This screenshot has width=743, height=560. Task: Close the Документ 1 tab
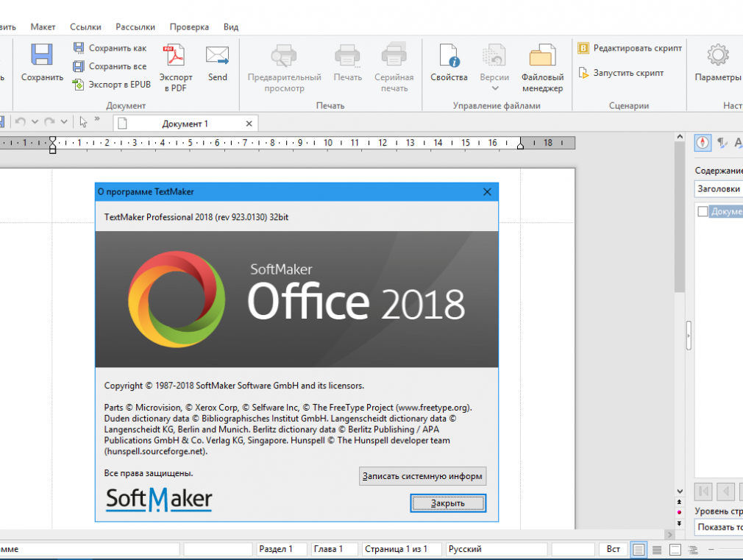(249, 124)
